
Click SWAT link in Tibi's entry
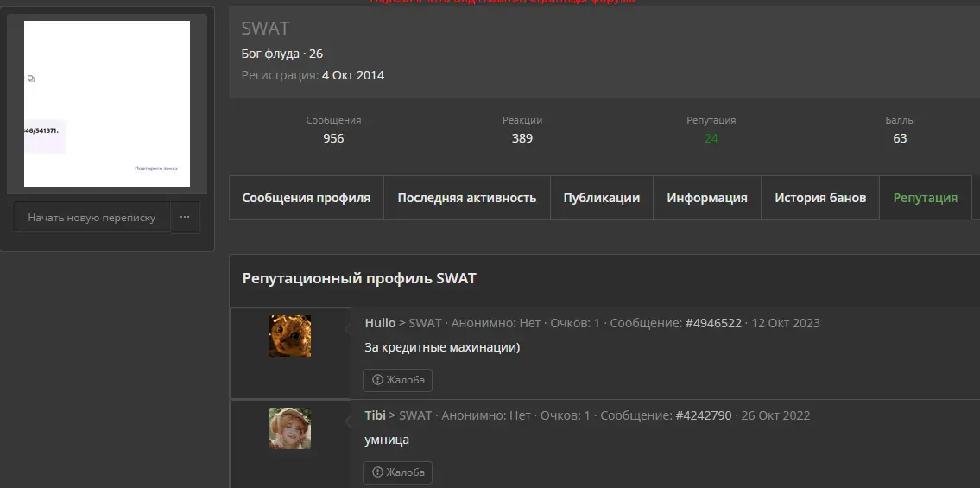(415, 415)
